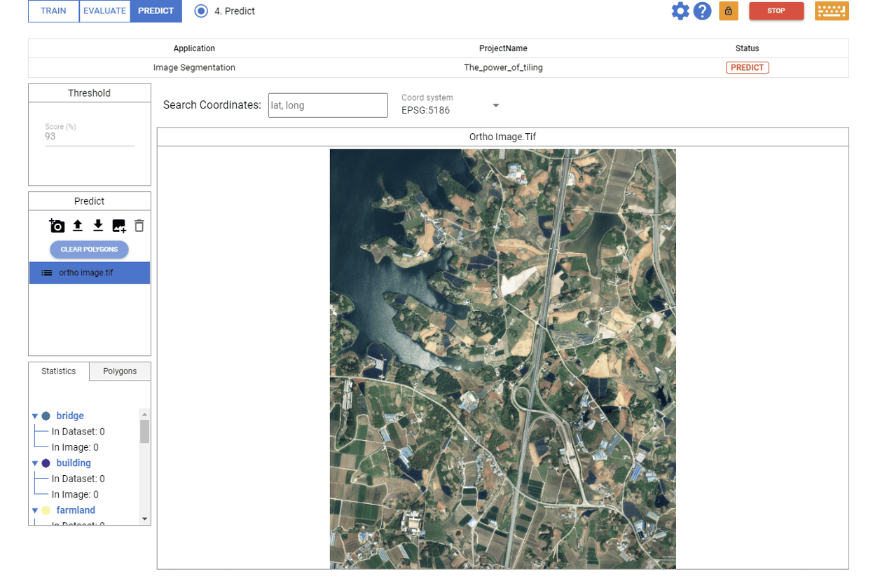Click the lock icon

pos(729,11)
